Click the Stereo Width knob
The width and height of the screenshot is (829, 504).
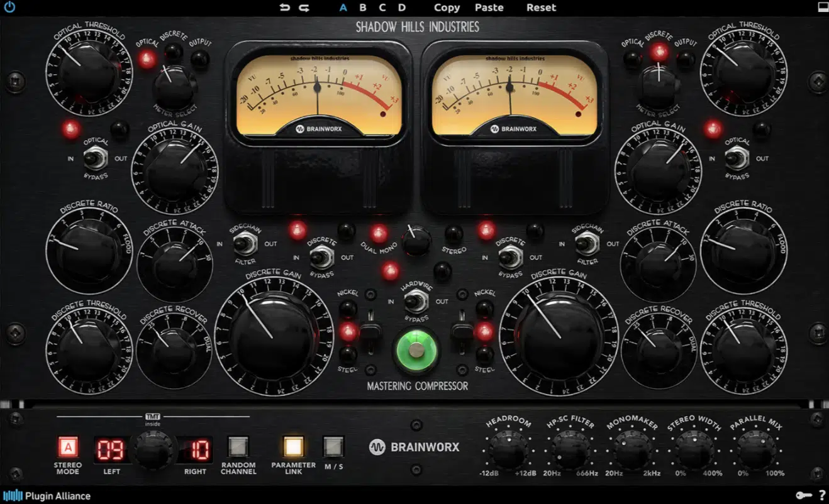694,450
